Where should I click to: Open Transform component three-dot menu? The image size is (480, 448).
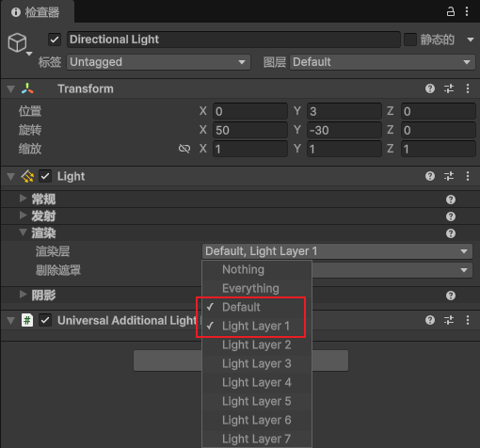pyautogui.click(x=468, y=88)
